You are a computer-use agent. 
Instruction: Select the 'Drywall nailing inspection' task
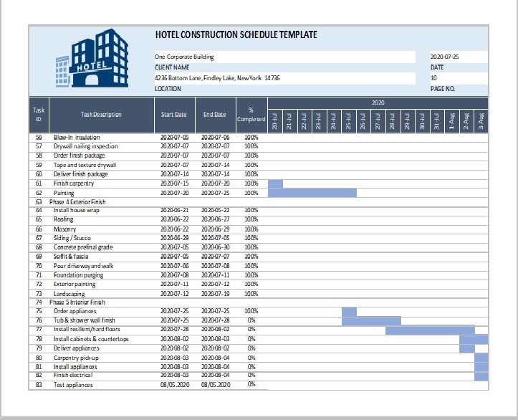[85, 146]
